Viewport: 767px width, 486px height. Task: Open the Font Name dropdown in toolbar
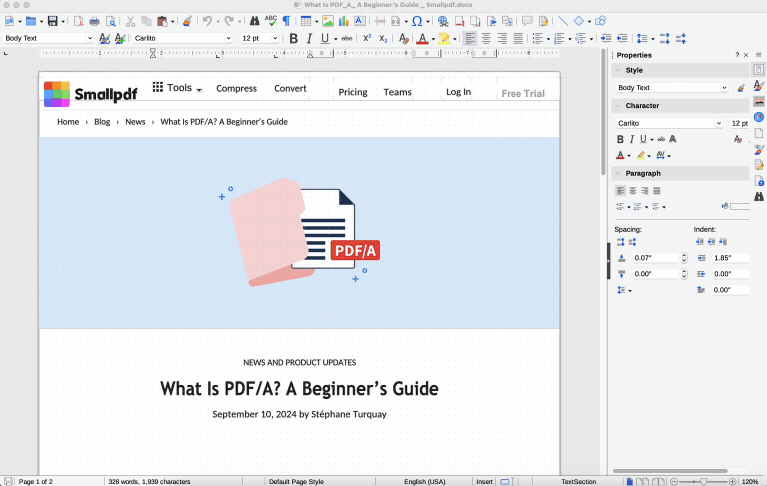point(228,38)
